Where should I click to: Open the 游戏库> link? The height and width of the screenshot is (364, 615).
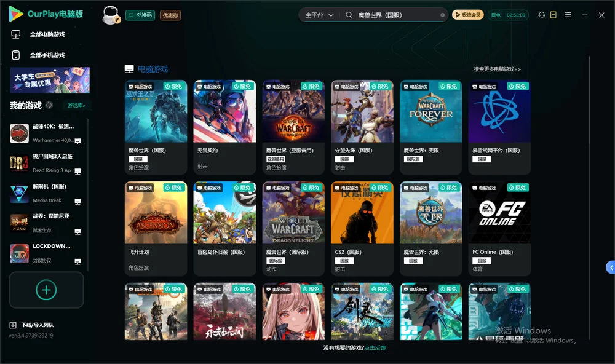(x=76, y=106)
